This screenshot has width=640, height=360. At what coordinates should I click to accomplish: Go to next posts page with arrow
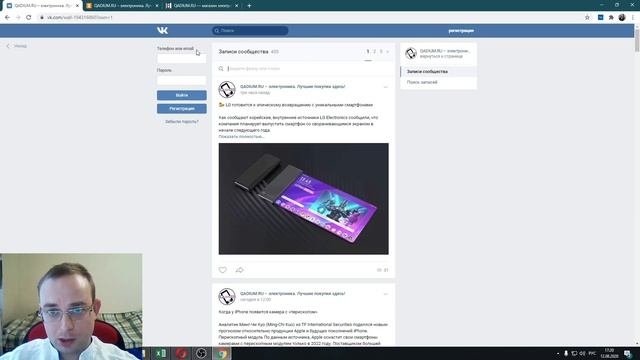click(x=387, y=52)
